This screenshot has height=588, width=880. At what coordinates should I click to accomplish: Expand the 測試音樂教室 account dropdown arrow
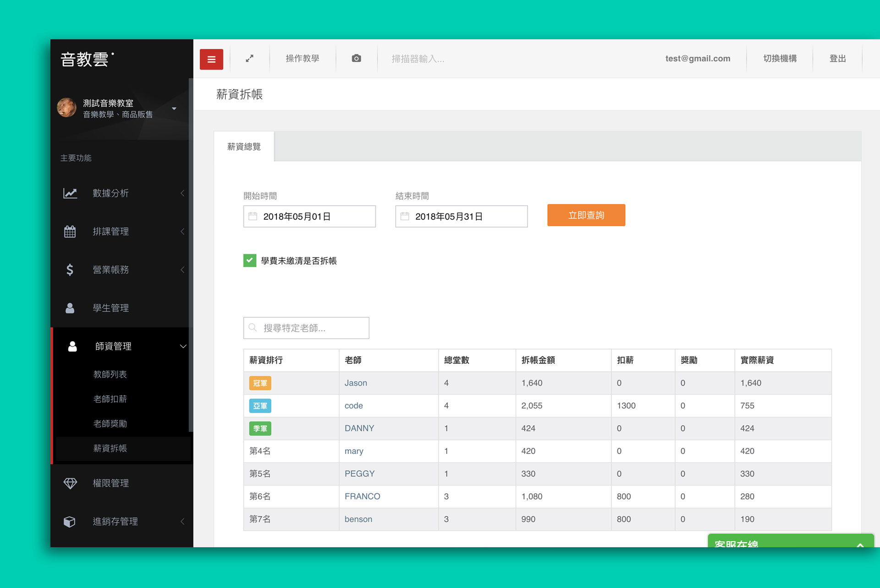click(x=174, y=109)
